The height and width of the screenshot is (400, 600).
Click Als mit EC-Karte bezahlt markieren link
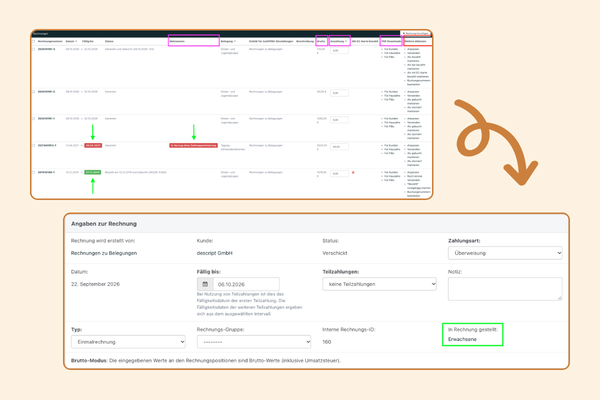[x=418, y=75]
